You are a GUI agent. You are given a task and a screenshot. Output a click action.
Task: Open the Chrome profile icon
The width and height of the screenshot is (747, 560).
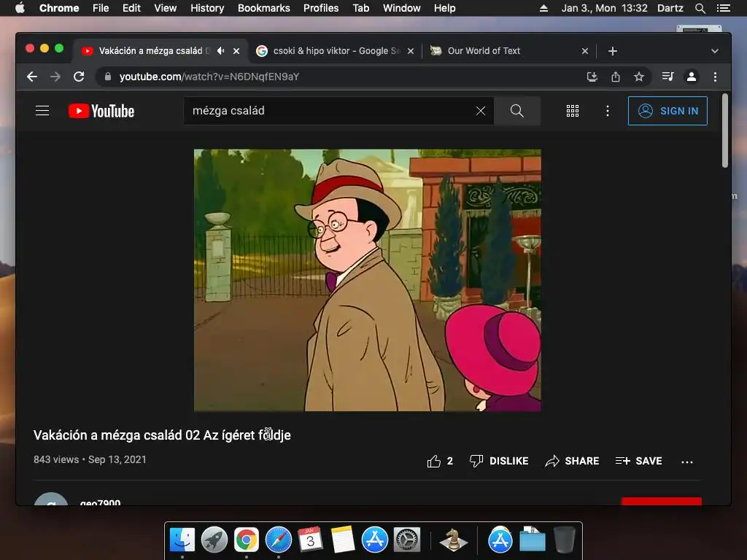click(x=692, y=77)
